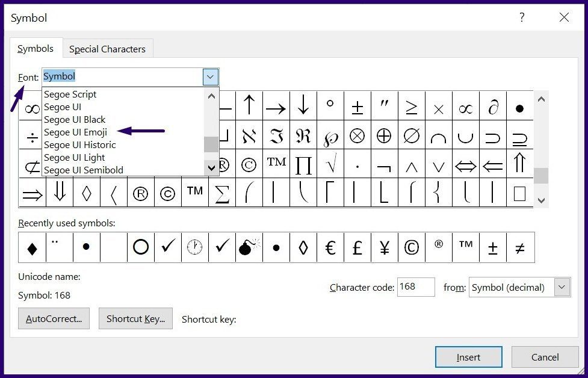Choose the not-equal sign from recent symbols
Image resolution: width=588 pixels, height=378 pixels.
(520, 247)
